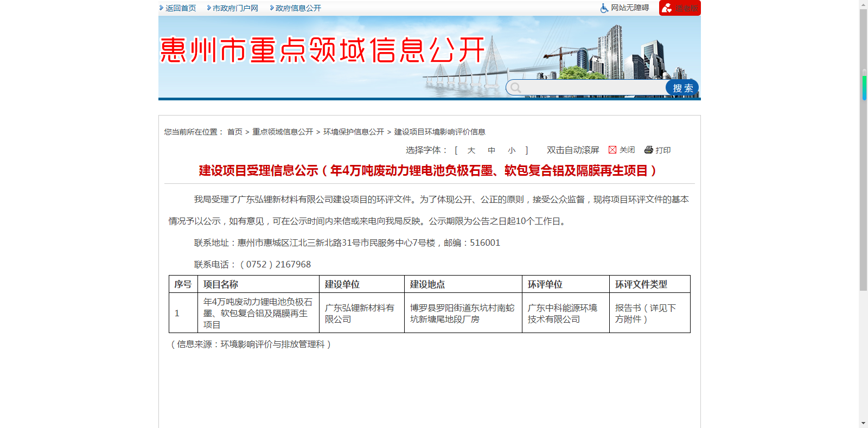Screen dimensions: 868x428
Task: Click the 搜索 search button
Action: 682,88
